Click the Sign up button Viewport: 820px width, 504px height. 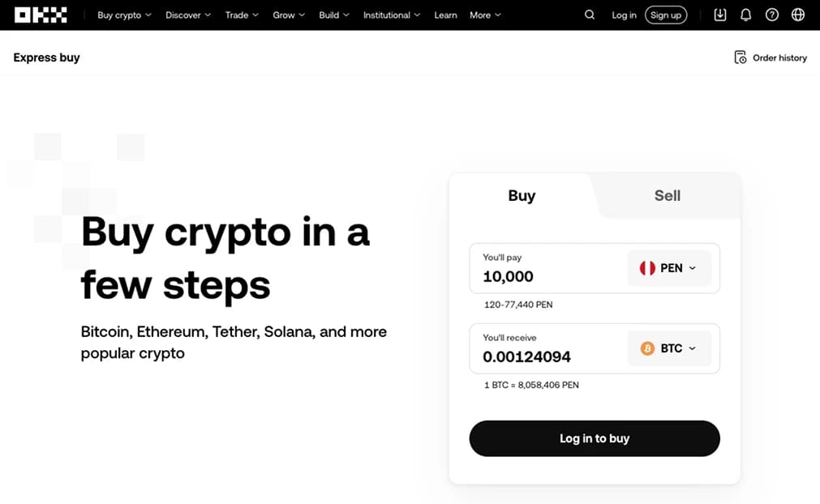[x=666, y=15]
